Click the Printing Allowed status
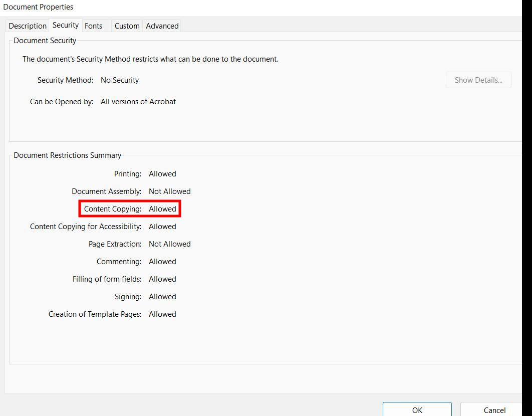The image size is (532, 416). tap(162, 174)
